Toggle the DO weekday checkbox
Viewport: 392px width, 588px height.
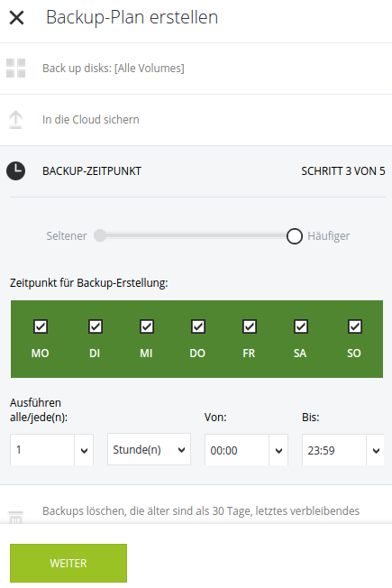(198, 326)
